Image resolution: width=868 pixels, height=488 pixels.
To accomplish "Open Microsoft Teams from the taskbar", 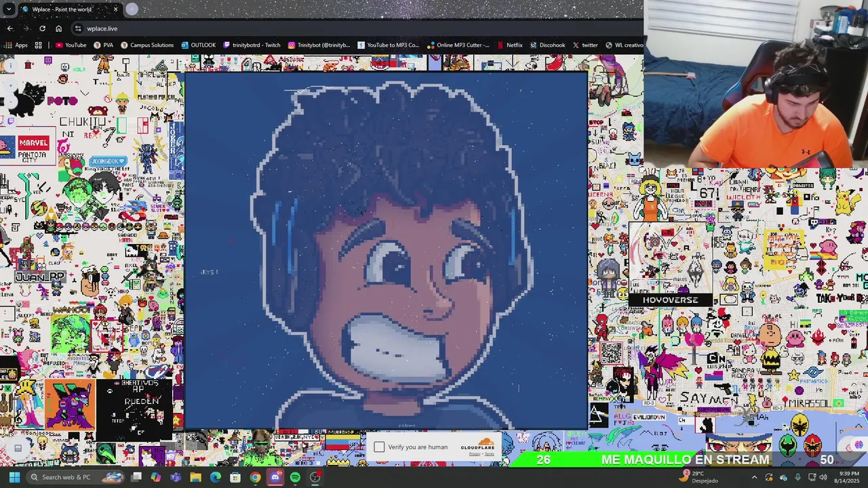I will [176, 477].
